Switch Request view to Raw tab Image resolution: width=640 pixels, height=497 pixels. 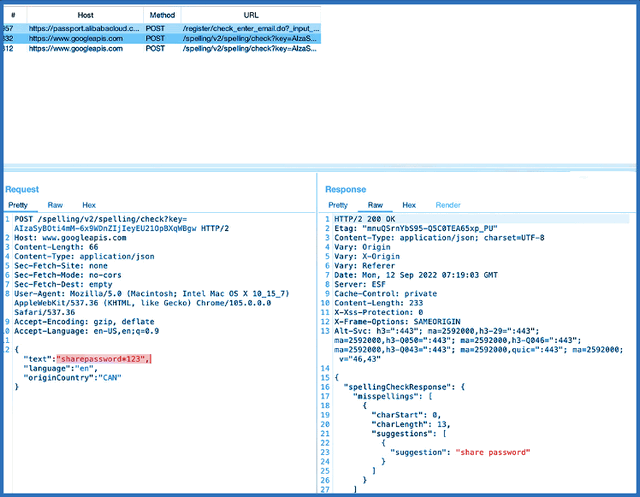[55, 205]
